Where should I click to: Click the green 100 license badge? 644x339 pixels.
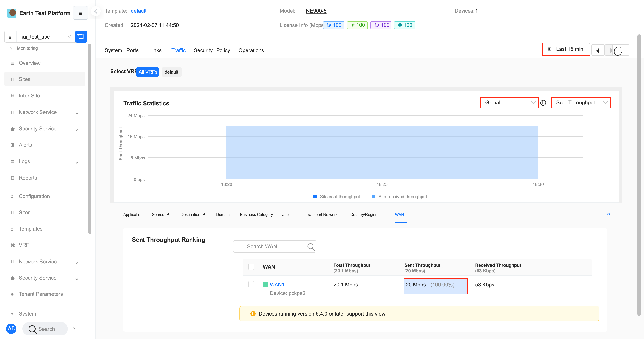pyautogui.click(x=358, y=25)
